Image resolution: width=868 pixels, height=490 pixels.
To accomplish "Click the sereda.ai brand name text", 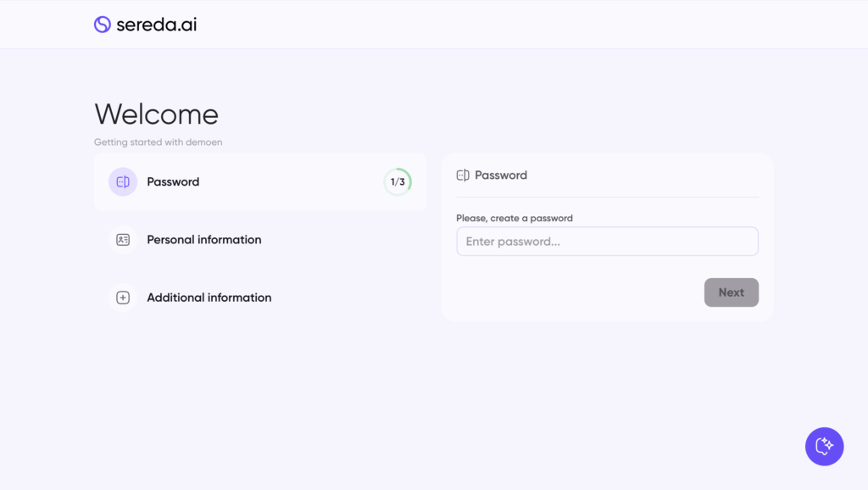I will point(156,25).
